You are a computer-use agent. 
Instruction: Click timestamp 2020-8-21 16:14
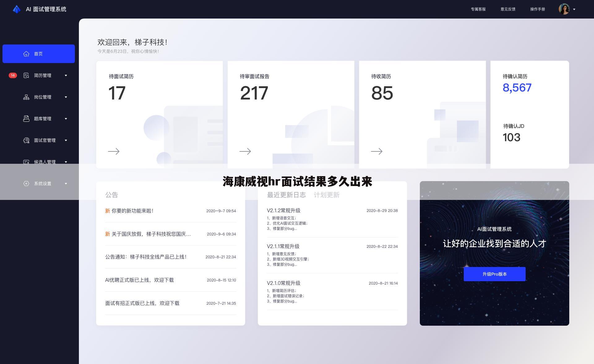point(383,283)
